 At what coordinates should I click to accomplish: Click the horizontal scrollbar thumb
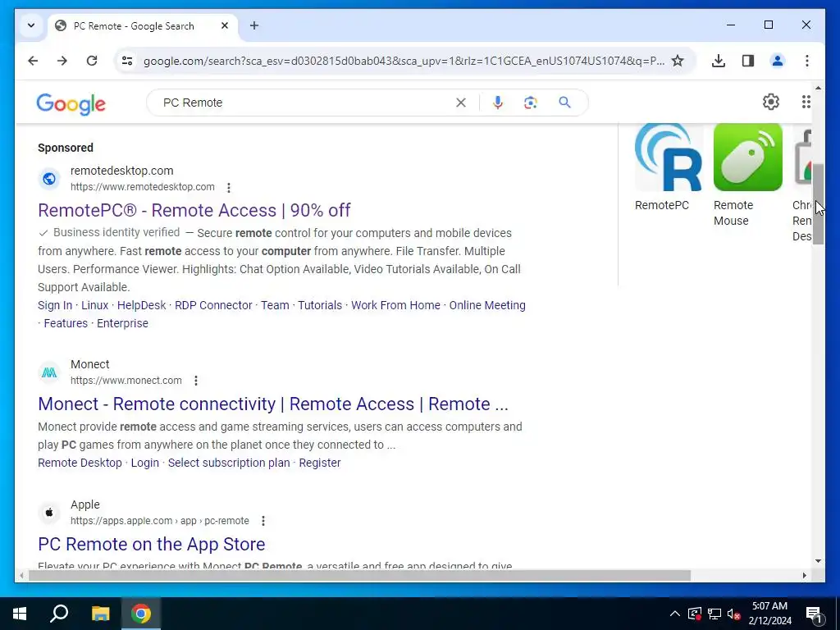[360, 575]
